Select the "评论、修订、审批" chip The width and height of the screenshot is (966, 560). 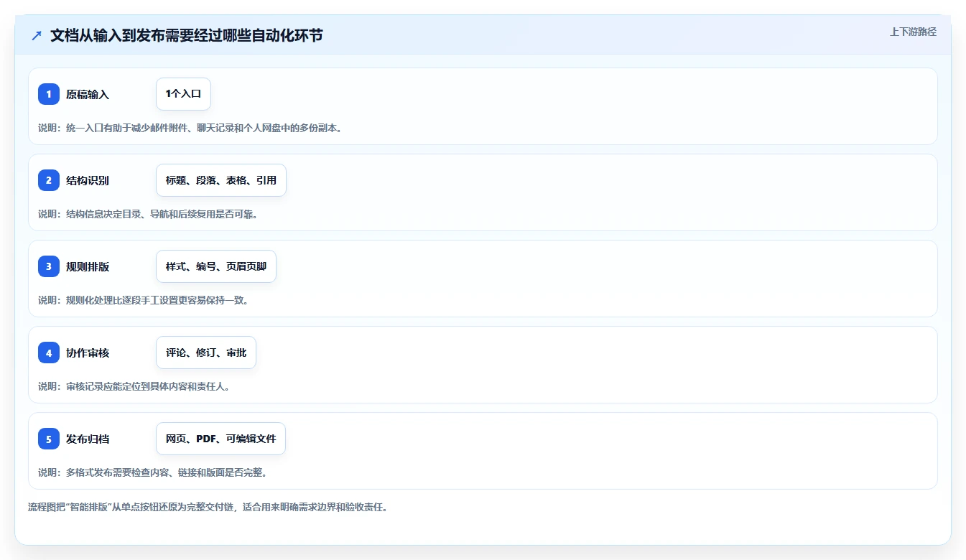point(206,353)
